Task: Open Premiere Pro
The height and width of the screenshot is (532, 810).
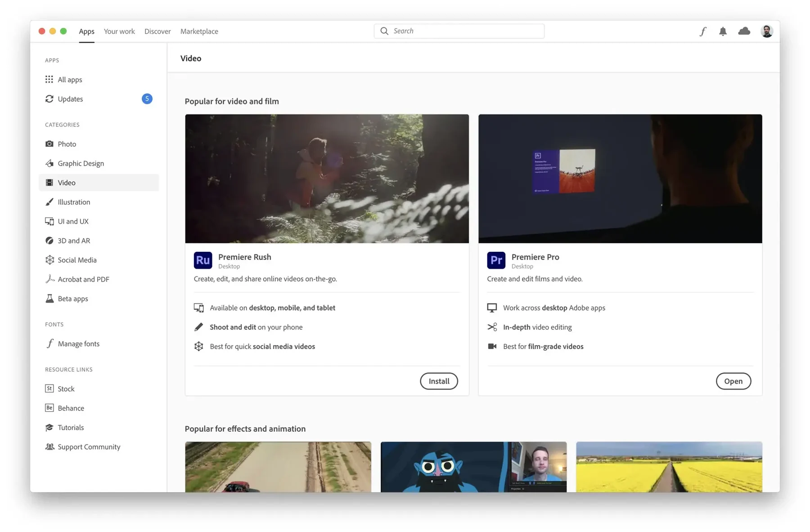Action: pyautogui.click(x=733, y=381)
